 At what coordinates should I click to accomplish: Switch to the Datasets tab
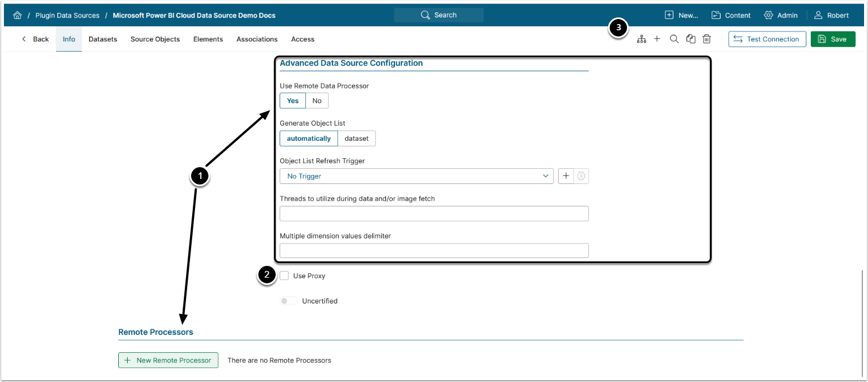pyautogui.click(x=103, y=39)
